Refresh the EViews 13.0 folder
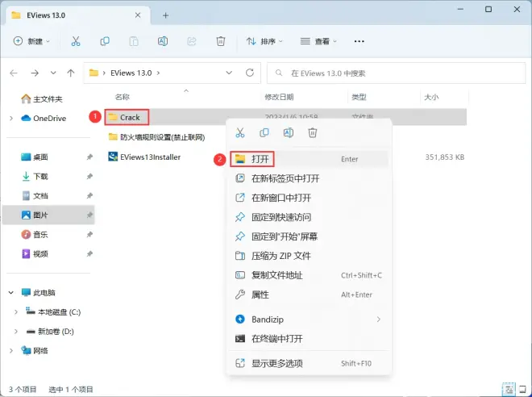Screen dimensions: 532x397 tap(250, 73)
